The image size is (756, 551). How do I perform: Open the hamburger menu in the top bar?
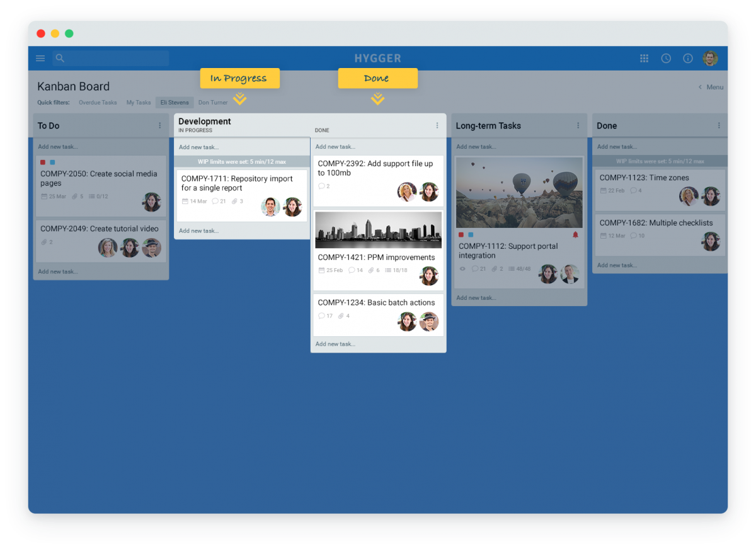coord(40,59)
